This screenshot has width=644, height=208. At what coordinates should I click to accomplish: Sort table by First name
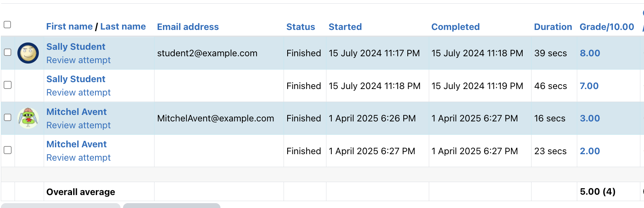coord(69,26)
